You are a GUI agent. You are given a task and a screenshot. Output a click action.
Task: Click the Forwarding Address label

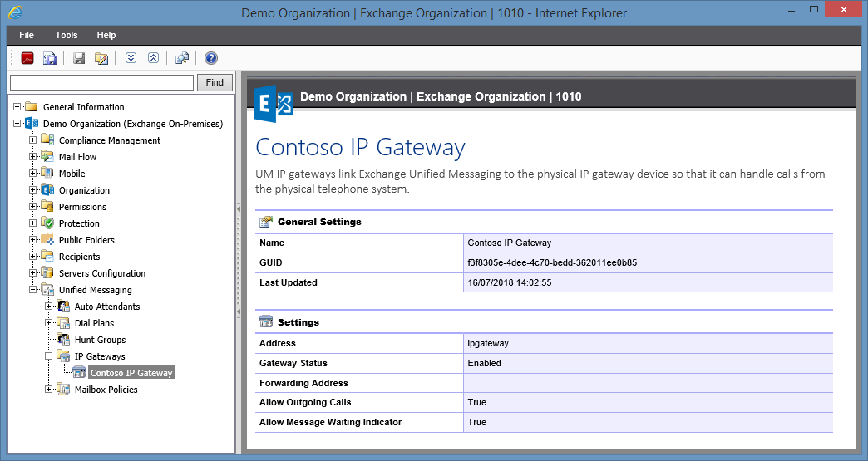(303, 383)
